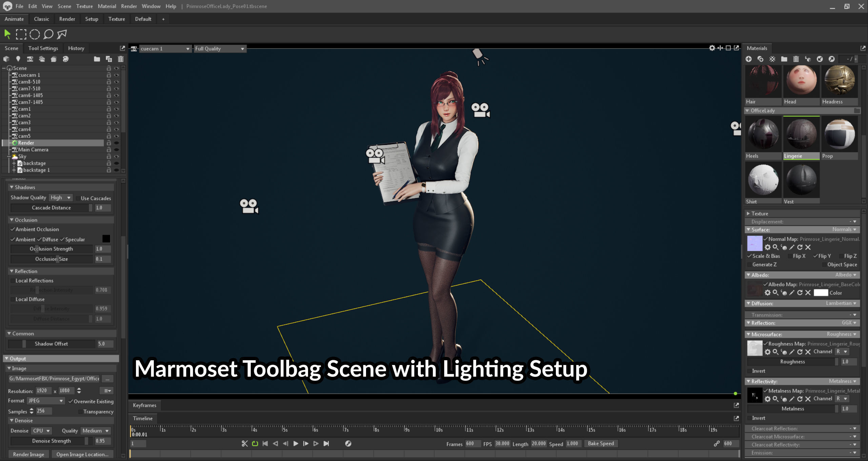This screenshot has width=868, height=461.
Task: Collapse the Occlusion section
Action: coord(12,220)
